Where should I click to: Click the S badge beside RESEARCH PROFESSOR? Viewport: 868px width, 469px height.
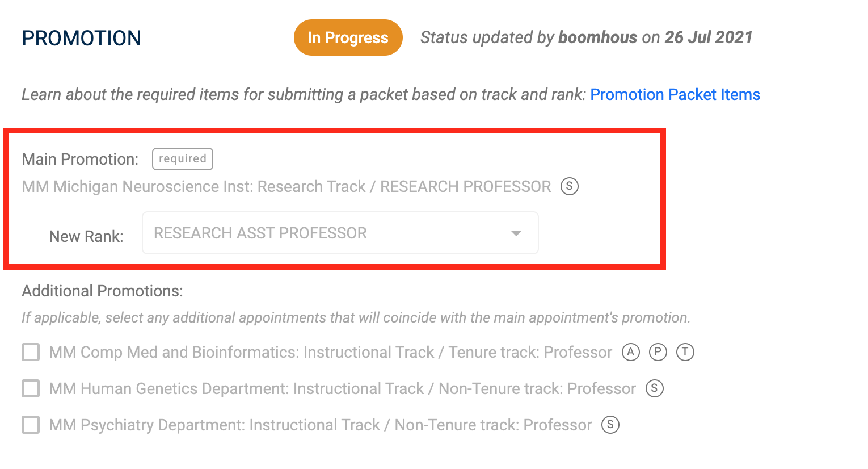click(x=569, y=186)
